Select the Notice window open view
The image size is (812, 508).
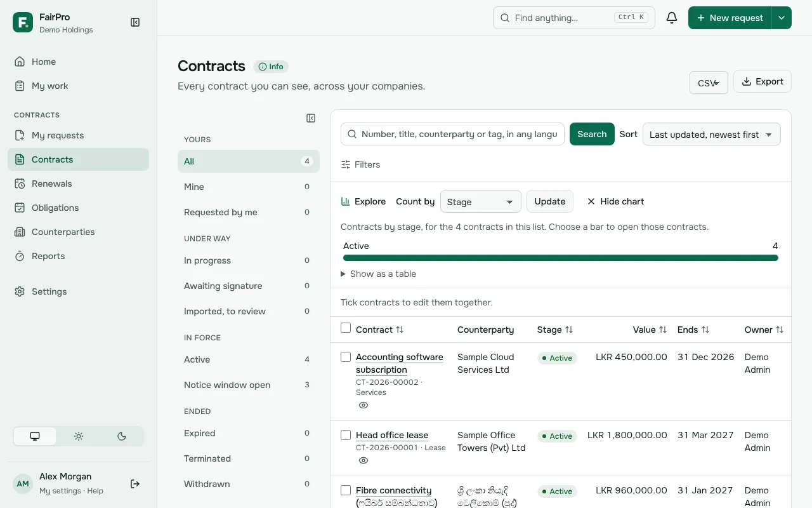pos(249,385)
